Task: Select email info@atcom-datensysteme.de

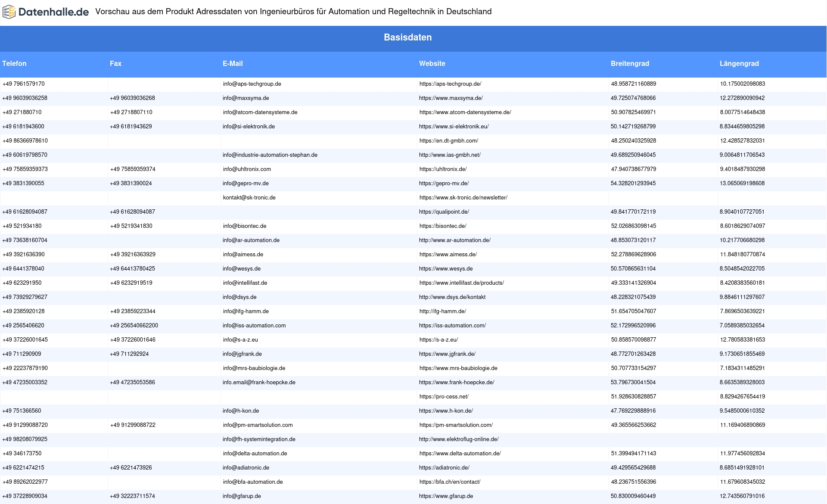Action: tap(260, 112)
